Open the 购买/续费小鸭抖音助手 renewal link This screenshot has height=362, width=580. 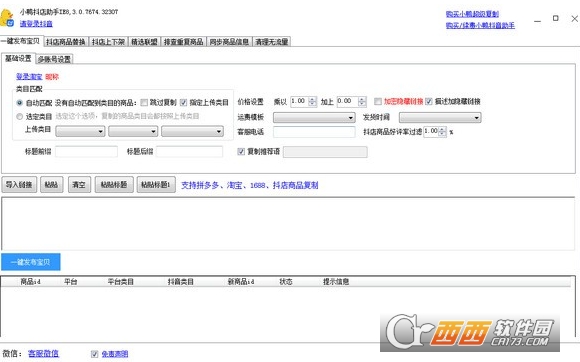pos(480,25)
